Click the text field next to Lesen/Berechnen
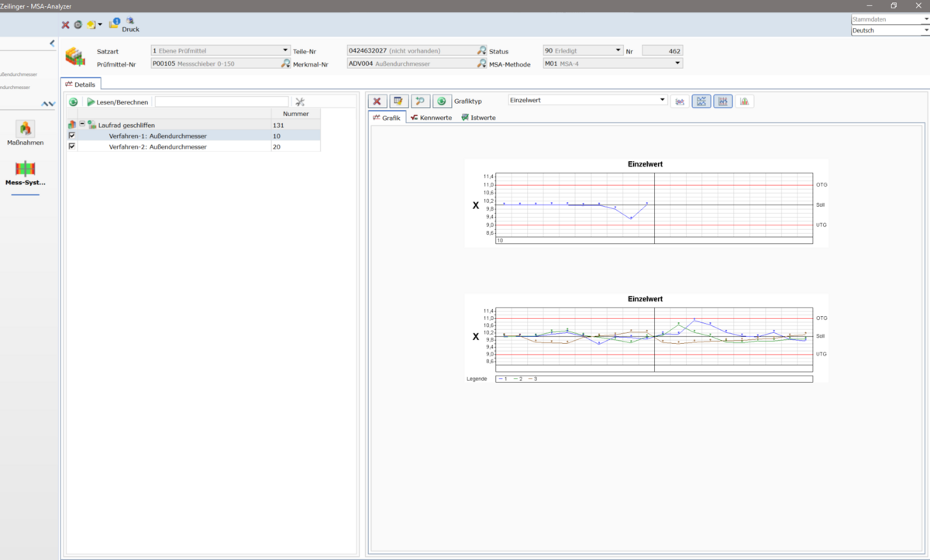 [x=222, y=102]
